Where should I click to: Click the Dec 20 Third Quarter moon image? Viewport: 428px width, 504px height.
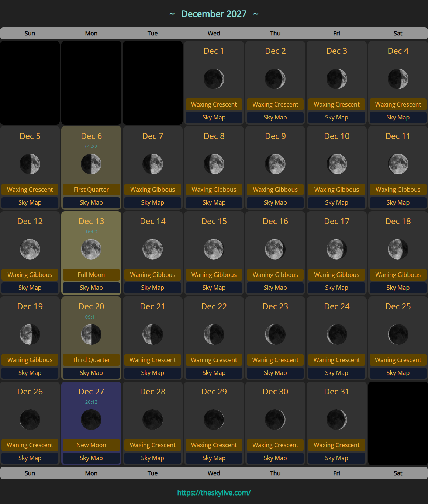pos(91,334)
